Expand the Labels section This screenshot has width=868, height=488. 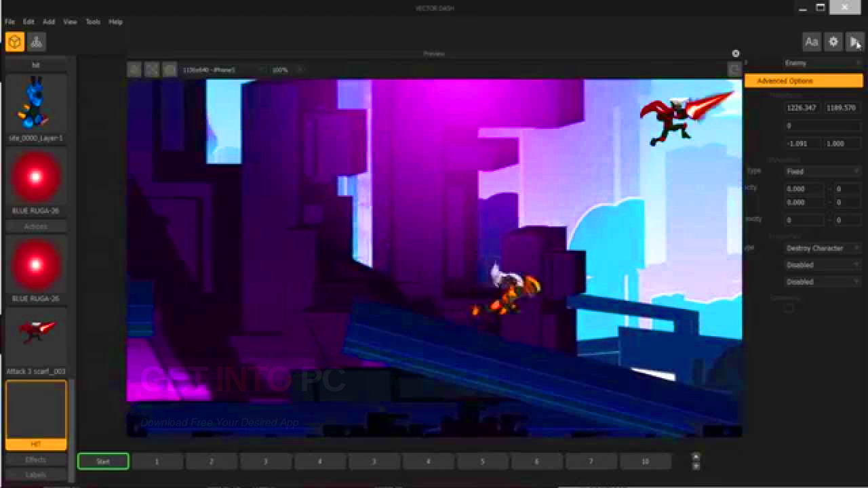[36, 474]
